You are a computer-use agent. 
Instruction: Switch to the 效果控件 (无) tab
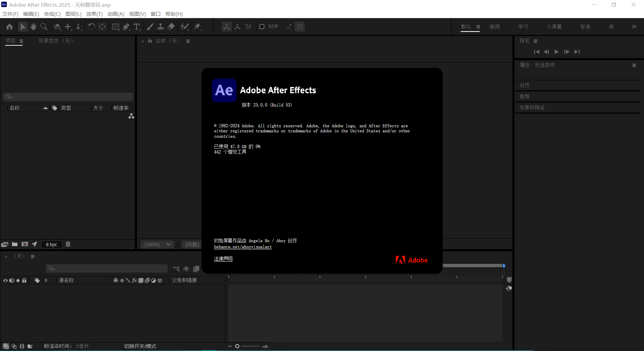56,41
